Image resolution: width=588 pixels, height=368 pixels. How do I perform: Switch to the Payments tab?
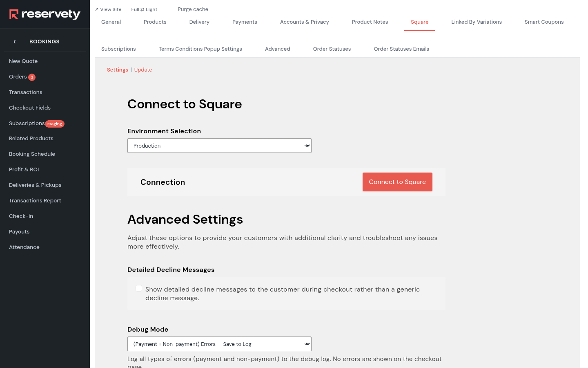tap(245, 22)
